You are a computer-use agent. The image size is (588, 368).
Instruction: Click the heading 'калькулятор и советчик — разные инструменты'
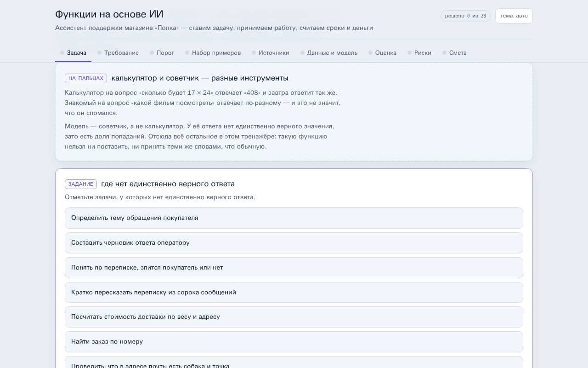point(200,78)
